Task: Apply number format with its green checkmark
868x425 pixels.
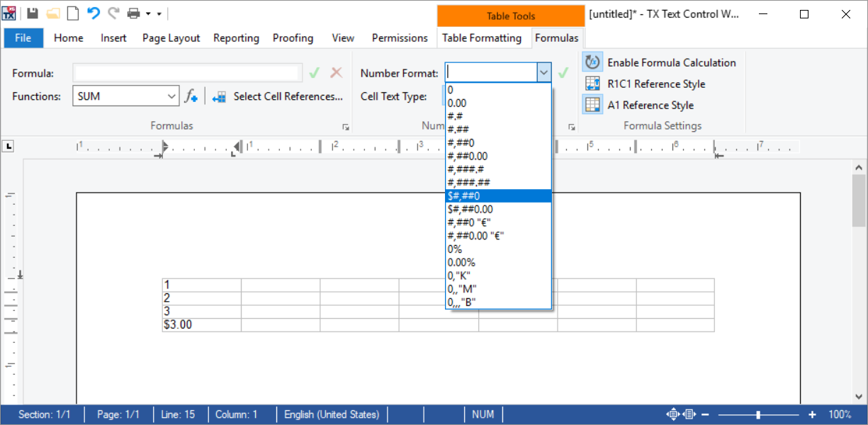Action: 563,73
